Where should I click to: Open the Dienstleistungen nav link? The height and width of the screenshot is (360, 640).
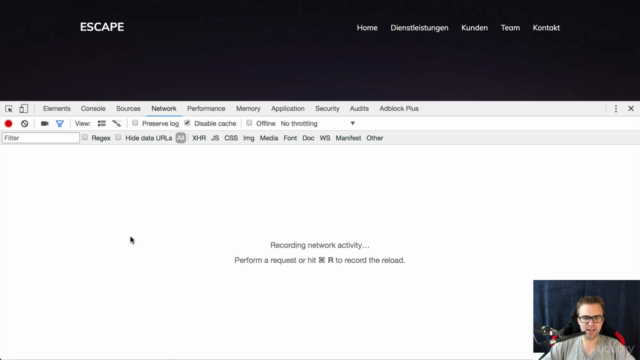point(419,28)
